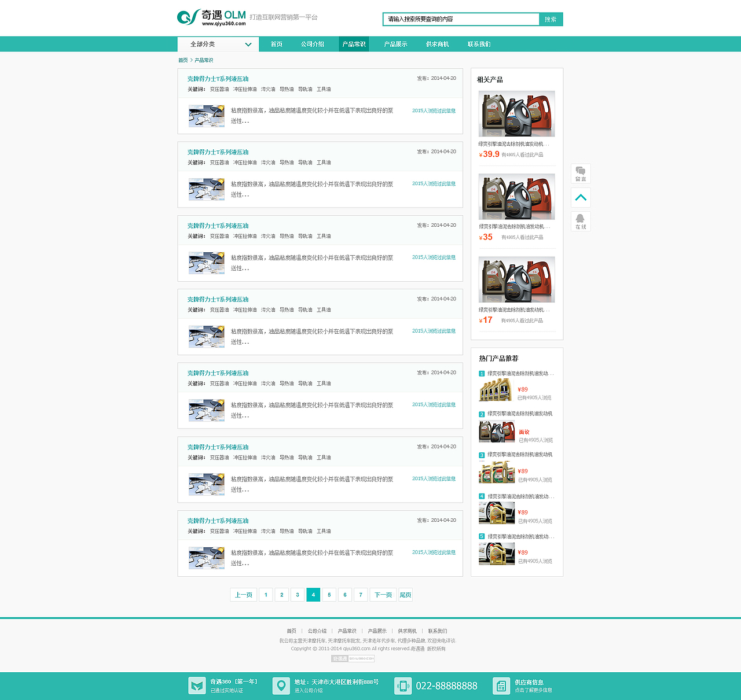741x700 pixels.
Task: Open hot product number 5 thumbnail
Action: click(x=497, y=554)
